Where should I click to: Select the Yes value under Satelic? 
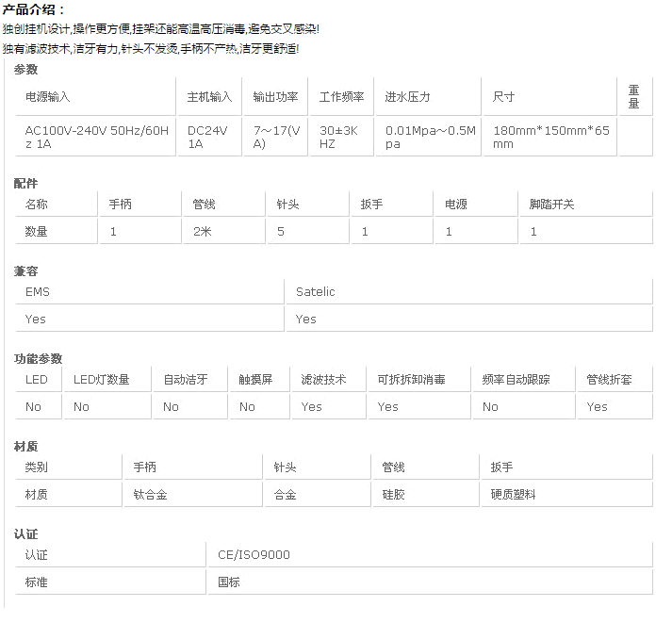[469, 320]
